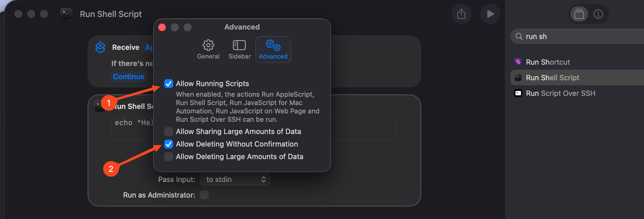Enable Allow Sharing Large Amounts of Data
This screenshot has width=644, height=219.
(168, 131)
